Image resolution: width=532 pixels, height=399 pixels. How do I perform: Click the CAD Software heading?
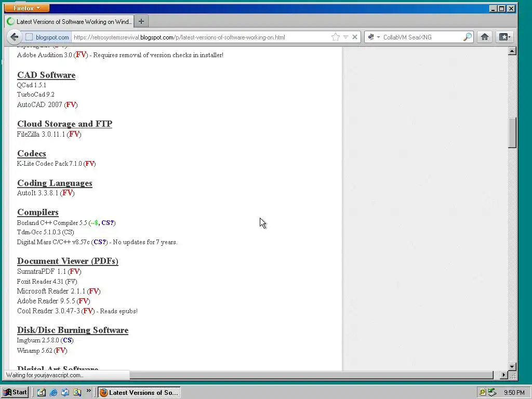[46, 75]
